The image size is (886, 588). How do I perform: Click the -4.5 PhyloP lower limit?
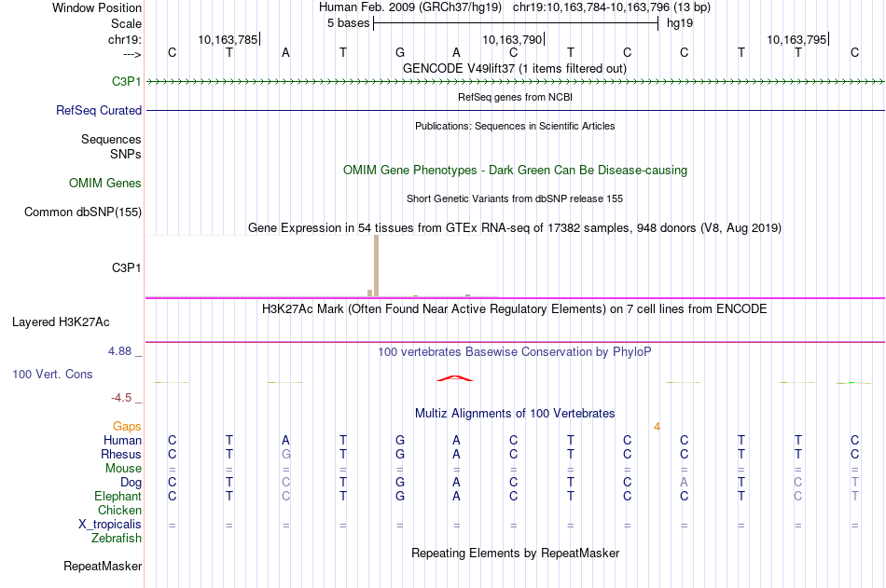click(121, 398)
